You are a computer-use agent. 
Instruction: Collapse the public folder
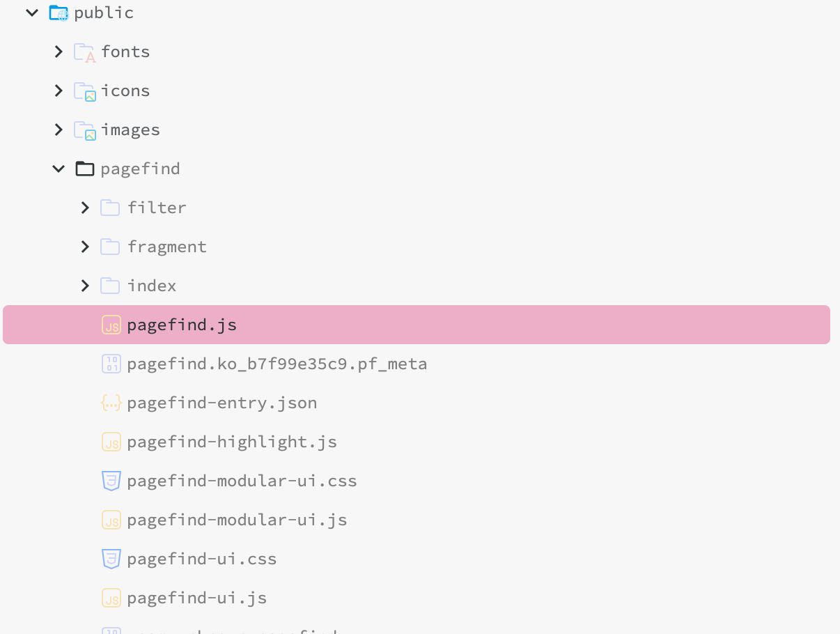point(31,12)
